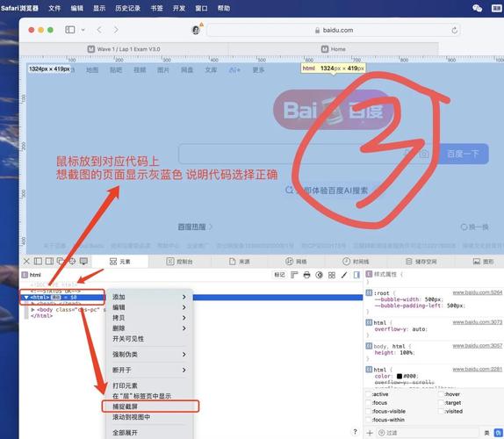Close the Web Inspector panel
Viewport: 504px width, 439px height.
point(26,262)
